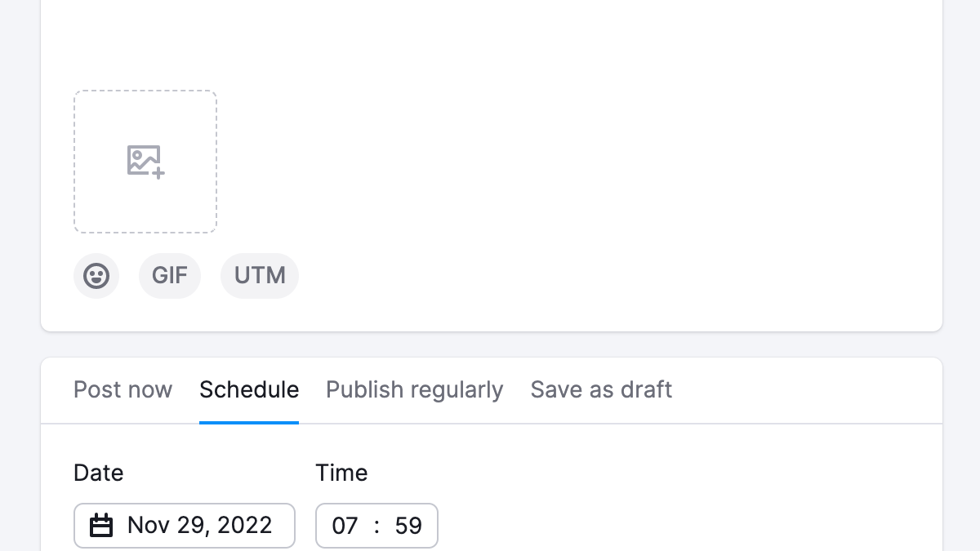Click the colon separator in time field
The width and height of the screenshot is (980, 551).
pyautogui.click(x=376, y=526)
